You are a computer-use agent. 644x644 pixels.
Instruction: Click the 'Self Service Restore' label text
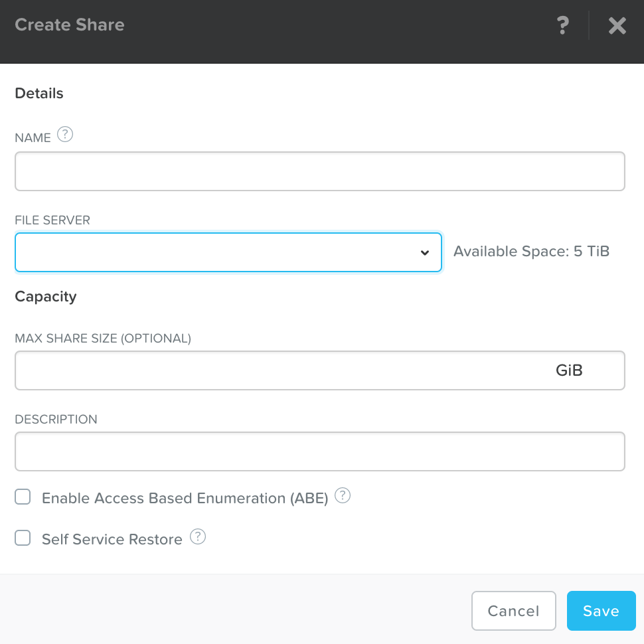(112, 539)
